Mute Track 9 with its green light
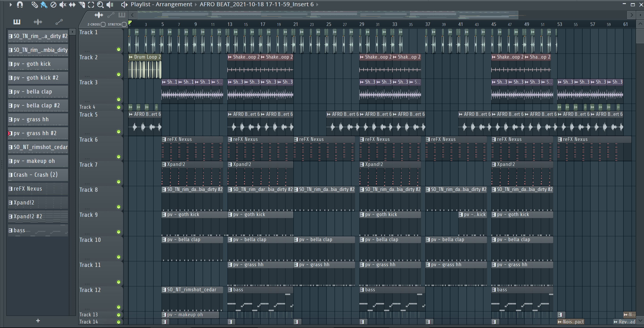The width and height of the screenshot is (644, 328). pos(119,232)
